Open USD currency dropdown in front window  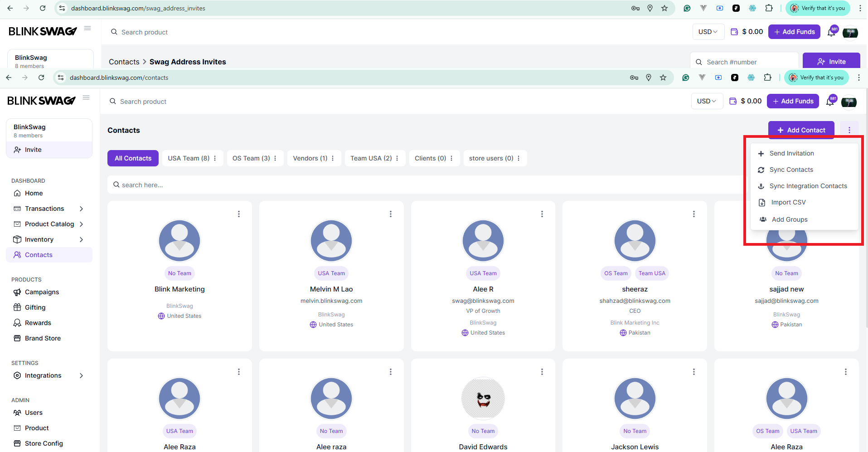point(707,101)
